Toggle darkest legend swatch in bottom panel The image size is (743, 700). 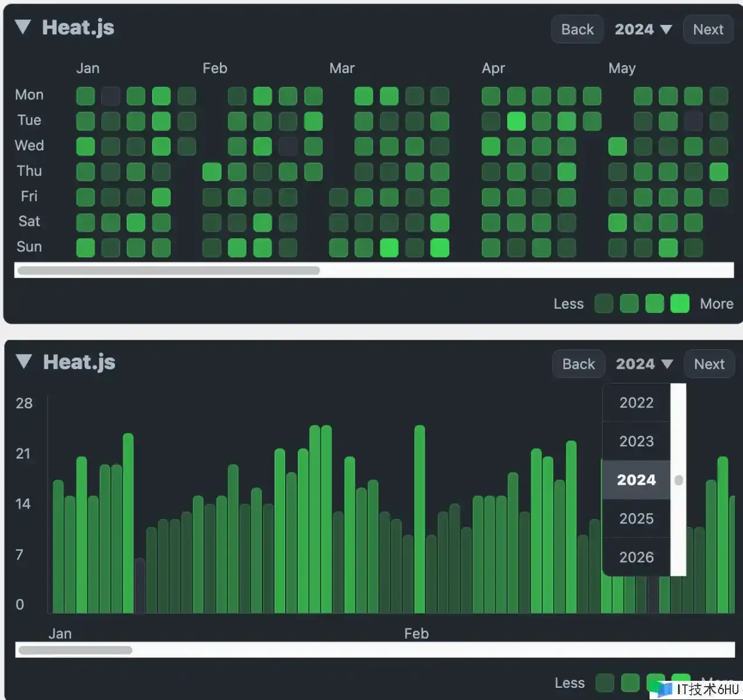[x=605, y=683]
